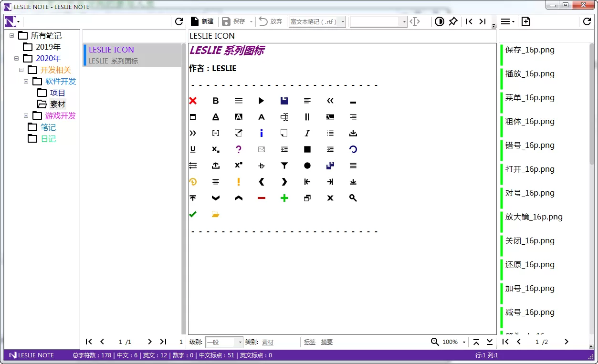The image size is (598, 364).
Task: Select the 保存_16p.png item in right panel
Action: pyautogui.click(x=529, y=50)
